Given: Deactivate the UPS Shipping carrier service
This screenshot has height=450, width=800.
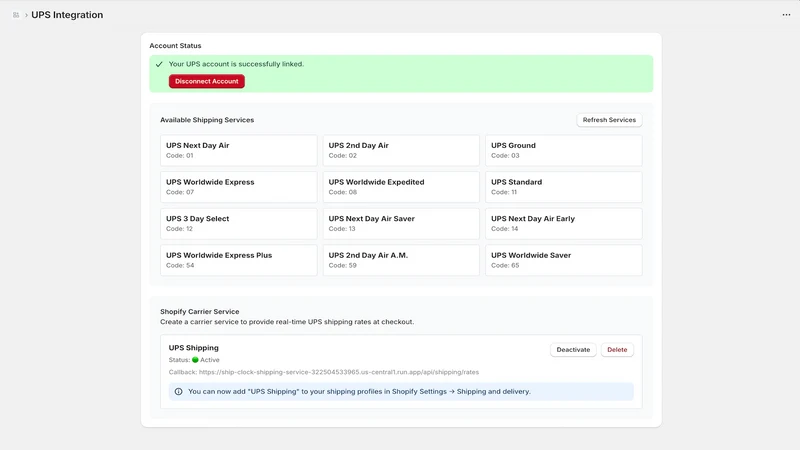Looking at the screenshot, I should pos(573,349).
